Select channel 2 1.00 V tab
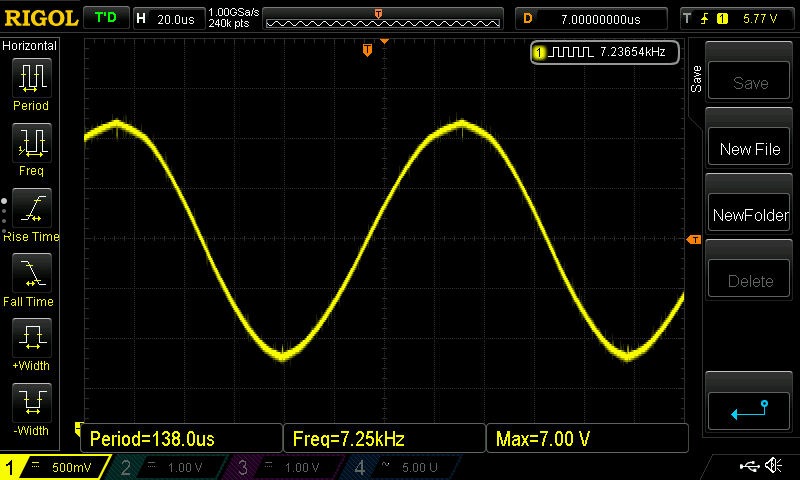This screenshot has width=800, height=480. coord(168,467)
